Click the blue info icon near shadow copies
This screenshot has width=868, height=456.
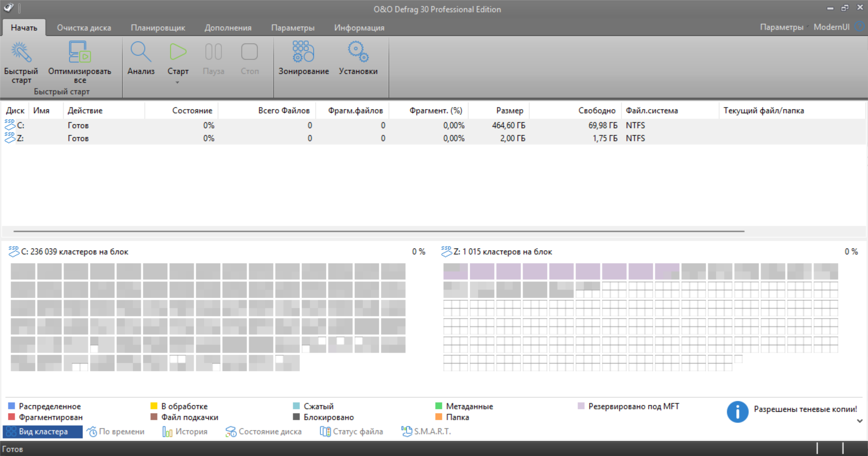[737, 412]
